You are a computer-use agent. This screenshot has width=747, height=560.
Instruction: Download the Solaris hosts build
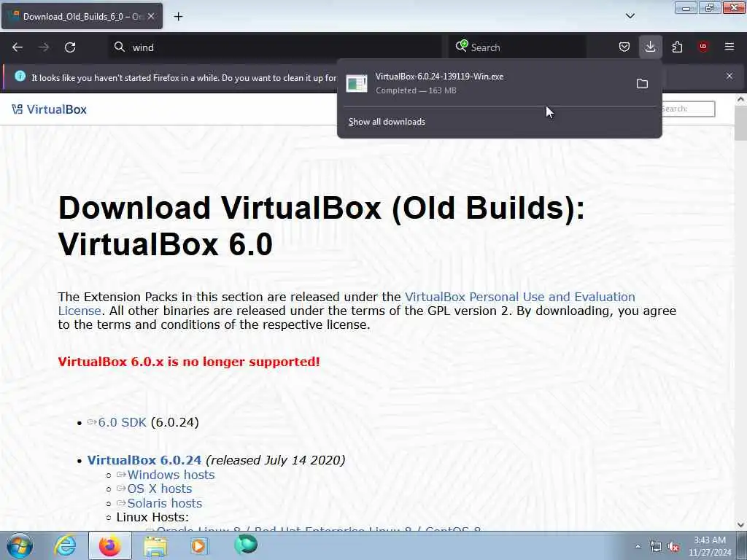click(164, 503)
